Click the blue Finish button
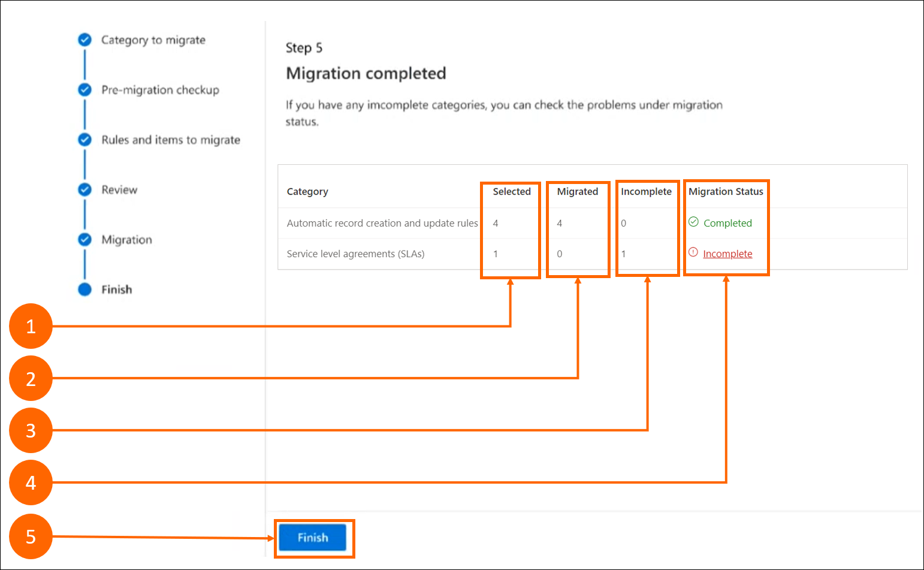 (x=313, y=538)
